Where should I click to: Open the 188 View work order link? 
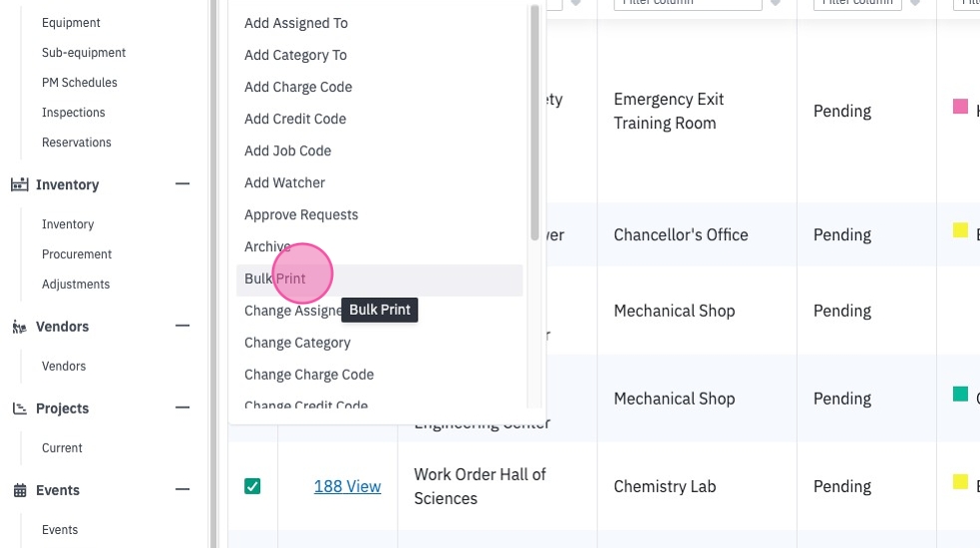click(x=348, y=486)
